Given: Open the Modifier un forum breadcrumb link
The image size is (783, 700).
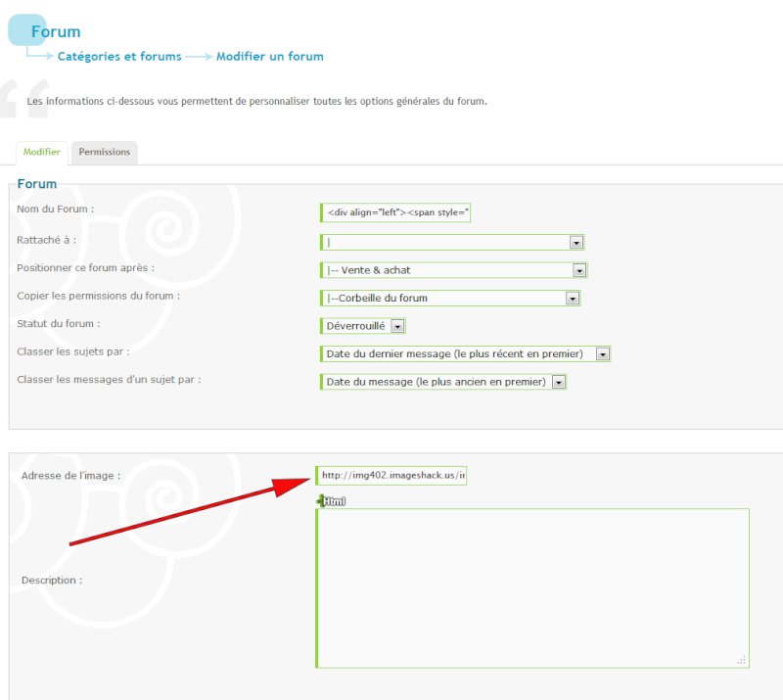Looking at the screenshot, I should tap(270, 56).
